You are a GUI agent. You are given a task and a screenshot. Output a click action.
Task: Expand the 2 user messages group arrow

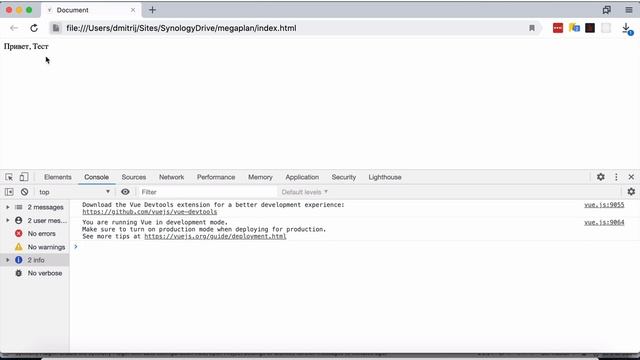tap(7, 220)
